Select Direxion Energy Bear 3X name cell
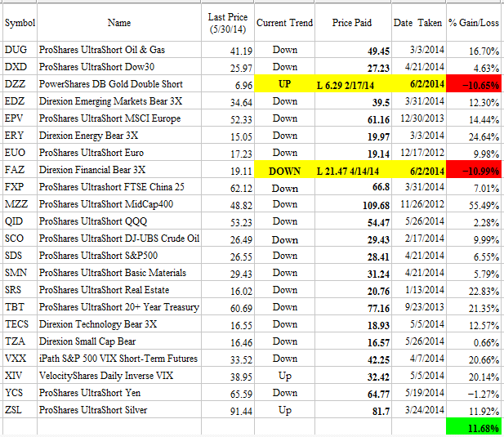This screenshot has width=504, height=437. pyautogui.click(x=119, y=136)
